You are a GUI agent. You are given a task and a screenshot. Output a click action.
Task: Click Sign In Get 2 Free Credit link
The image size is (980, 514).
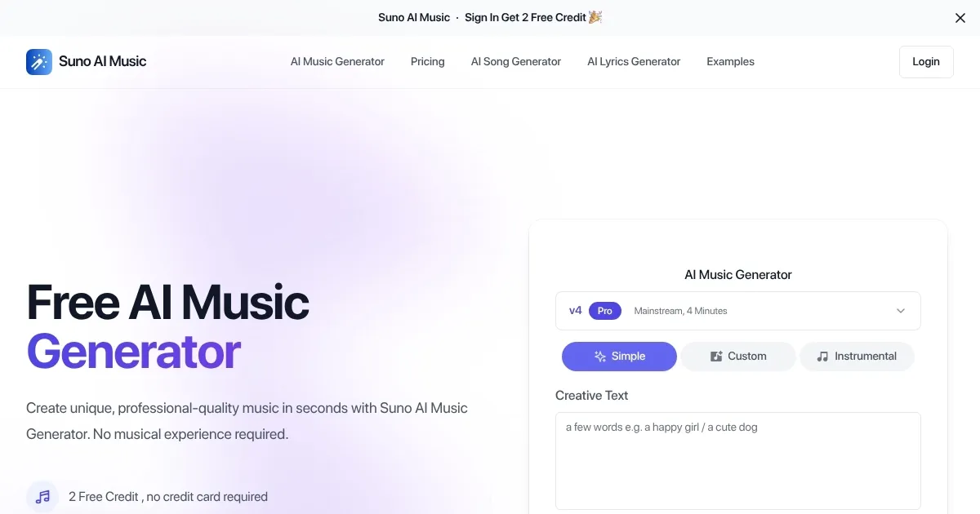(x=525, y=17)
